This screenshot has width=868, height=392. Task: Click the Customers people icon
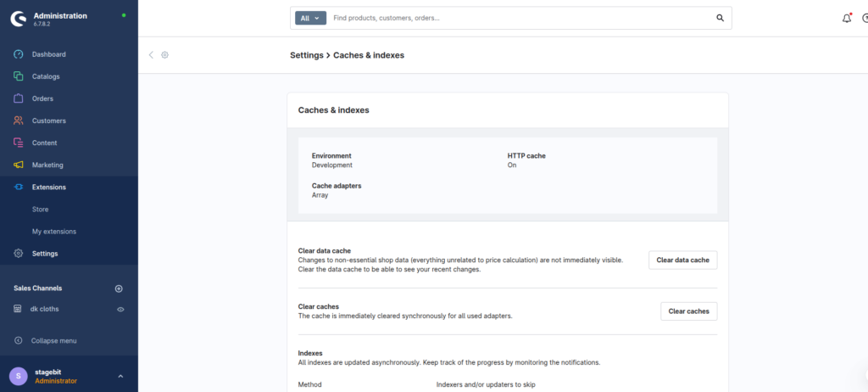pos(19,120)
